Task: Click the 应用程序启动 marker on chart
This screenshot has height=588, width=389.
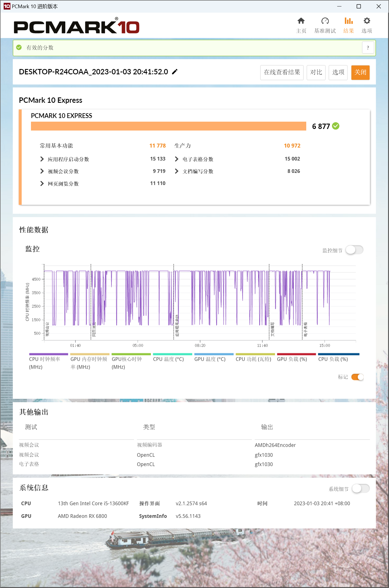Action: coord(177,326)
